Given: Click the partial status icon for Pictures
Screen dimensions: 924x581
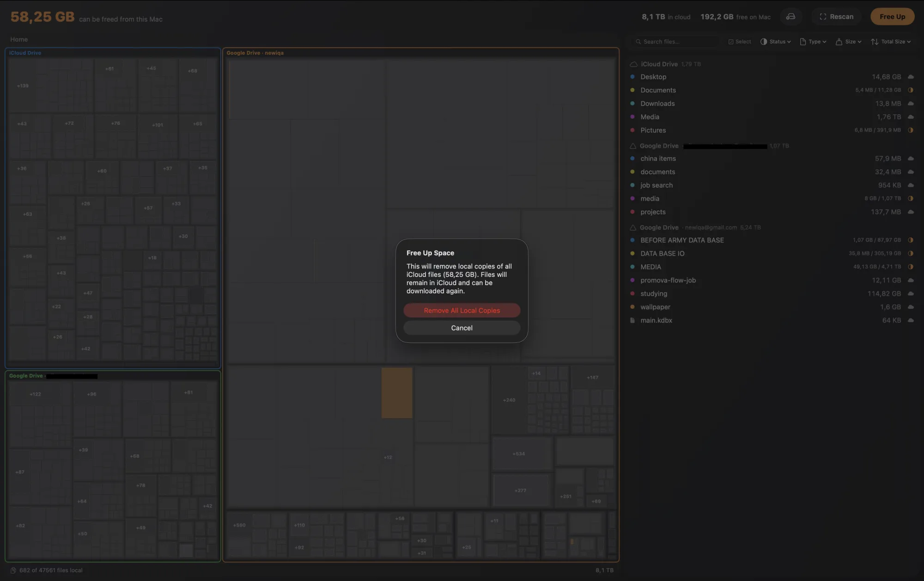Looking at the screenshot, I should 911,130.
